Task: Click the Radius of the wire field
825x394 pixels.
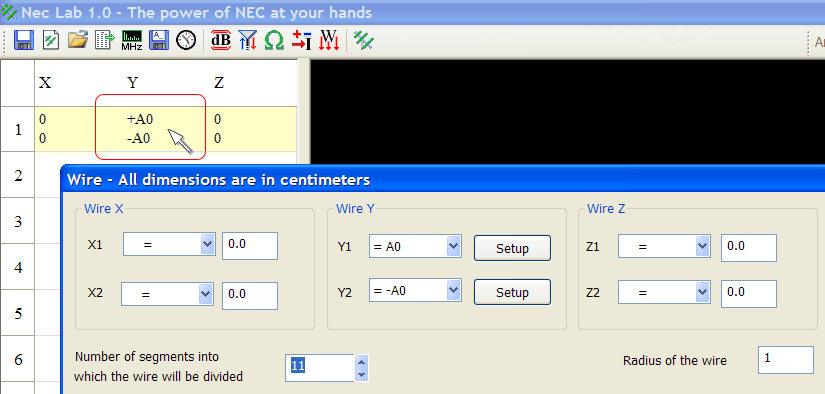Action: [x=786, y=360]
